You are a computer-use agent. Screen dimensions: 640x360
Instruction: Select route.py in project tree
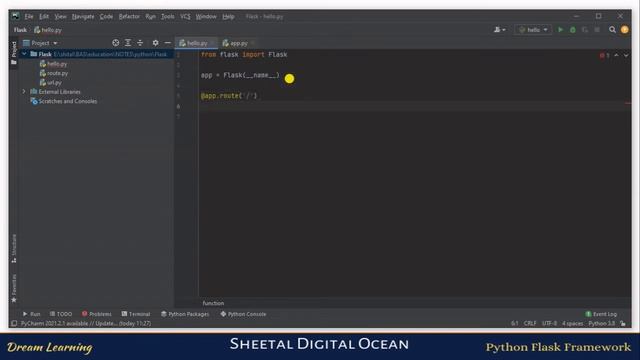[x=53, y=73]
